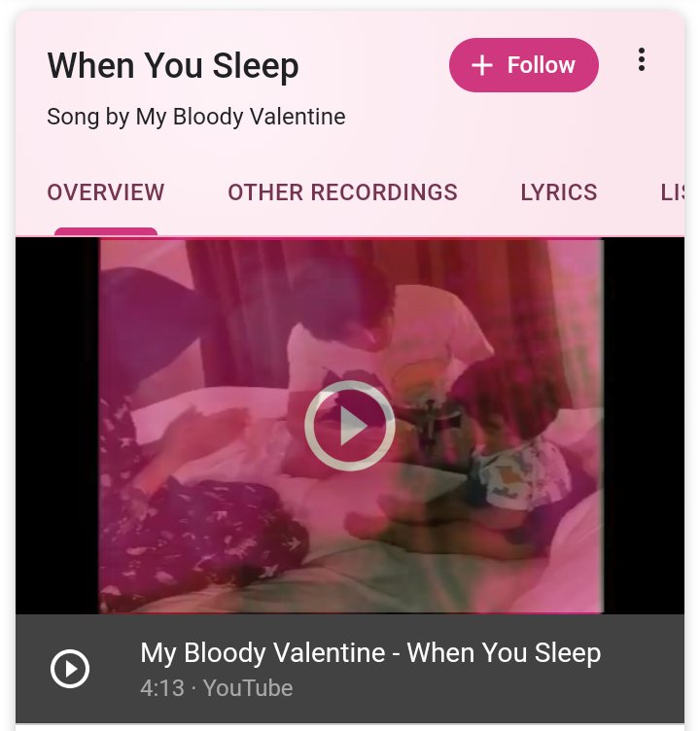Open the partially visible LIS tab
Screen dimensions: 700x731
click(x=673, y=192)
